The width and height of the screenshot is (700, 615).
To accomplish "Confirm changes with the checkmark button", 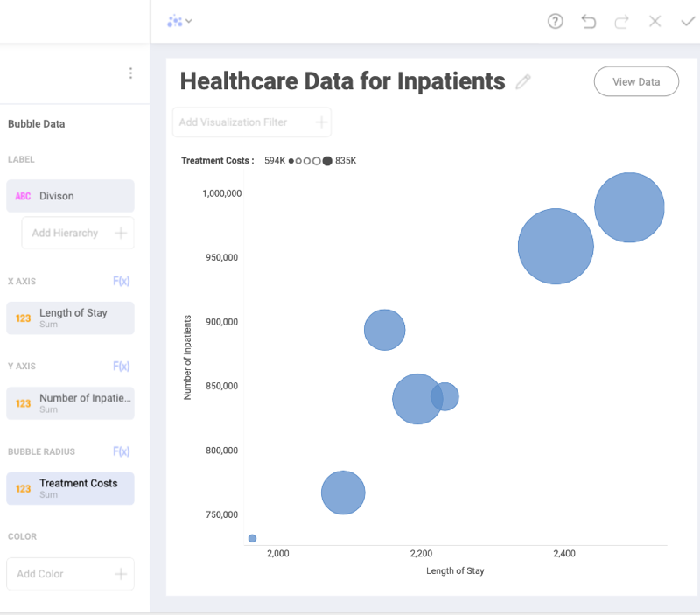I will pos(688,21).
